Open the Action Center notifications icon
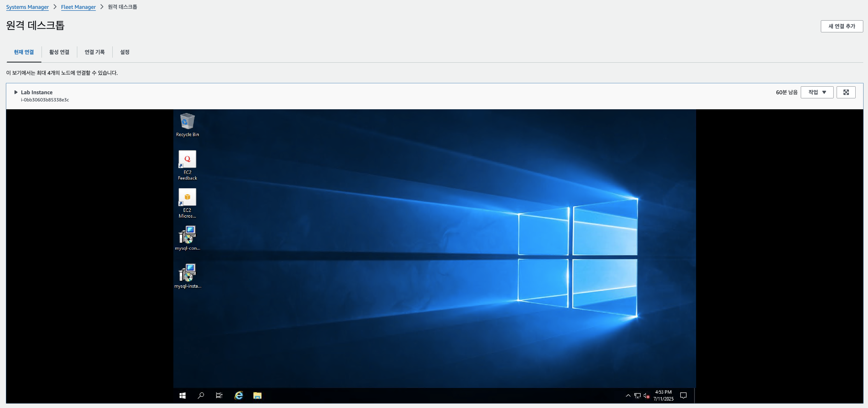Image resolution: width=868 pixels, height=408 pixels. (x=683, y=396)
